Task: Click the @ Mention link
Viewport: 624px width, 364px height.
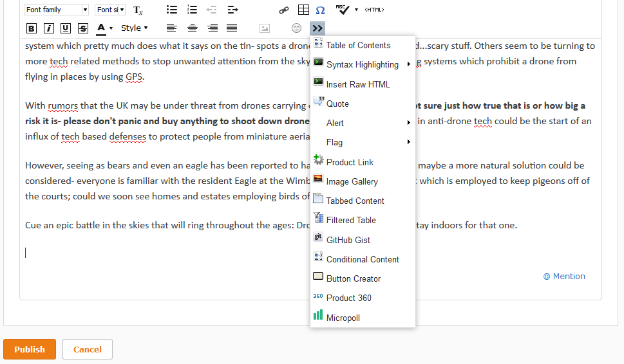Action: pyautogui.click(x=564, y=276)
